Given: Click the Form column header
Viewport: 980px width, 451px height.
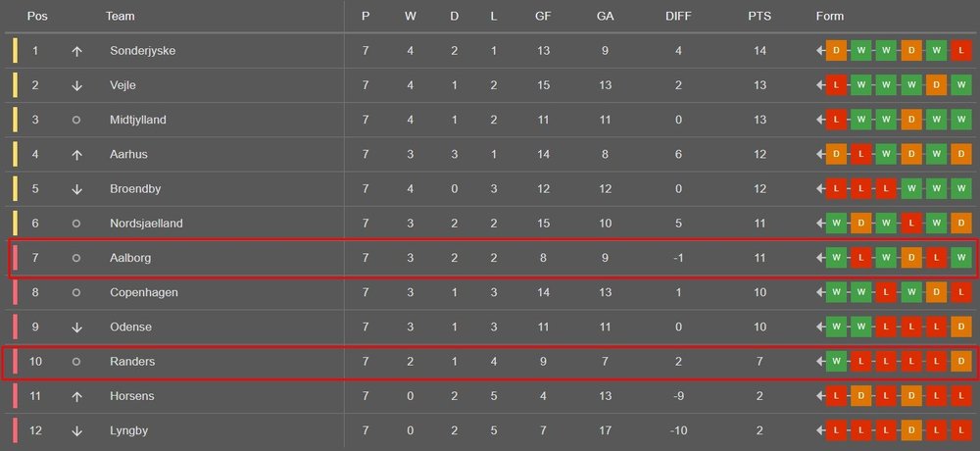Looking at the screenshot, I should (x=829, y=17).
